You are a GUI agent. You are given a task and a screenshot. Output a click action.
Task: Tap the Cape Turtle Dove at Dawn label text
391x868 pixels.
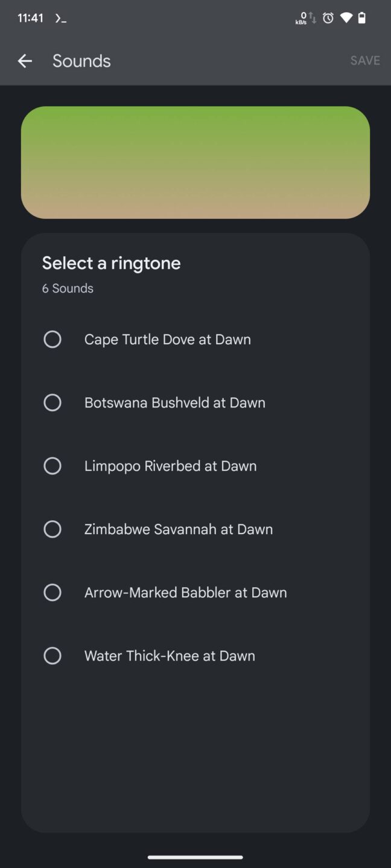(x=167, y=339)
